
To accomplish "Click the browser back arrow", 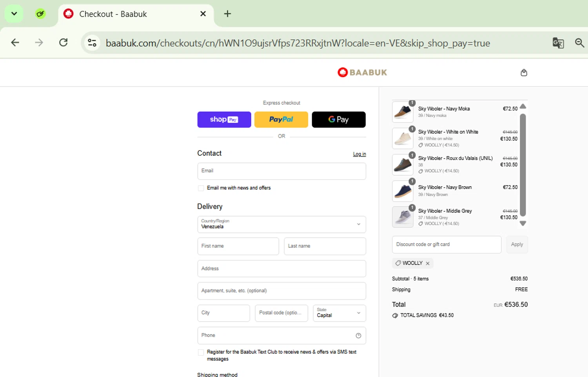I will tap(15, 42).
